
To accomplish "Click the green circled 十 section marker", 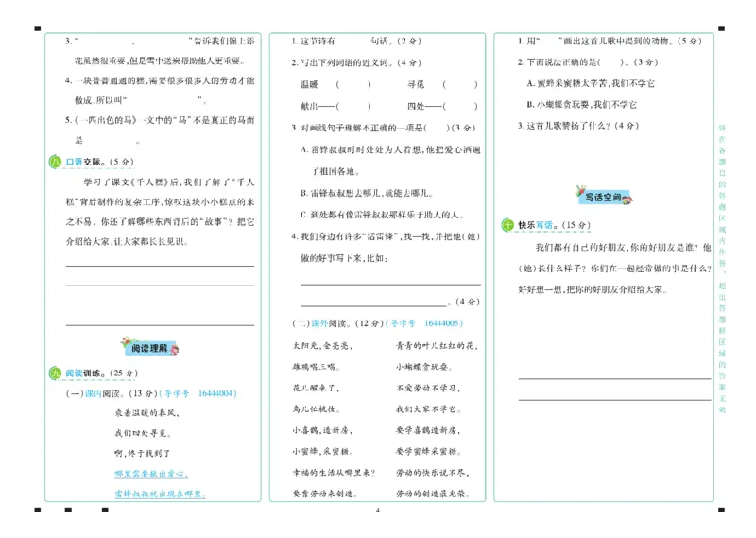I will point(507,225).
